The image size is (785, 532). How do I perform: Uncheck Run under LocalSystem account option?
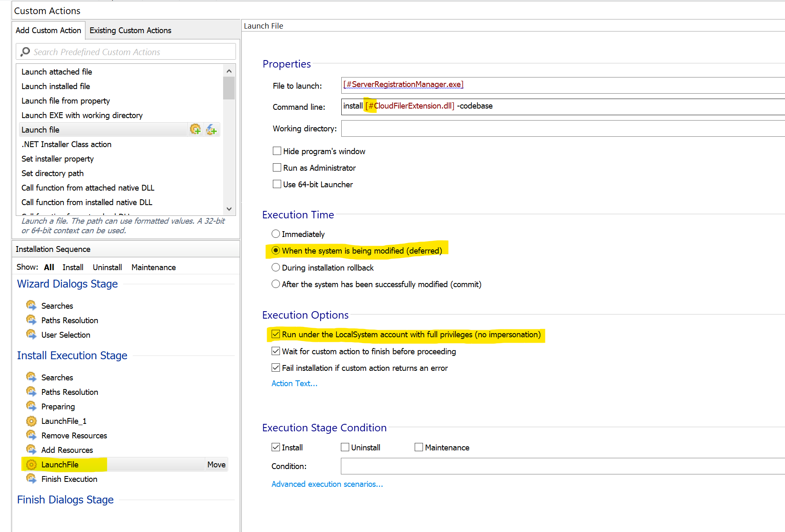[x=276, y=334]
